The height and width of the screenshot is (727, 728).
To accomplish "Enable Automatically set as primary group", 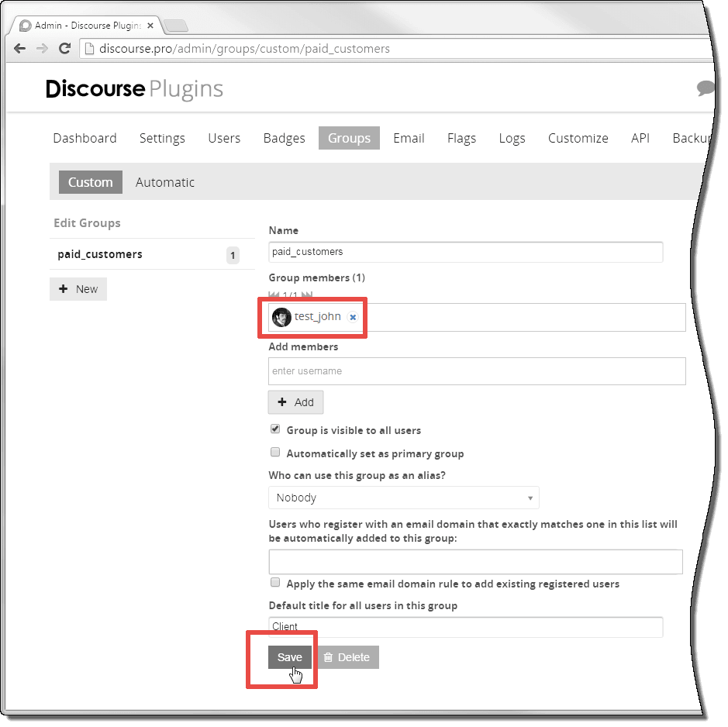I will click(x=275, y=452).
